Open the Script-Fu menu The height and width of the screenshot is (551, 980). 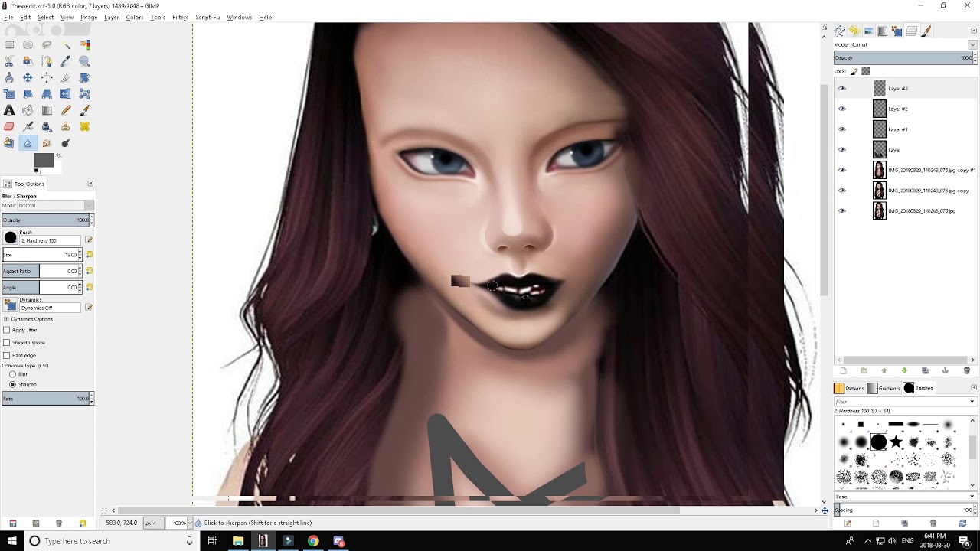[207, 17]
